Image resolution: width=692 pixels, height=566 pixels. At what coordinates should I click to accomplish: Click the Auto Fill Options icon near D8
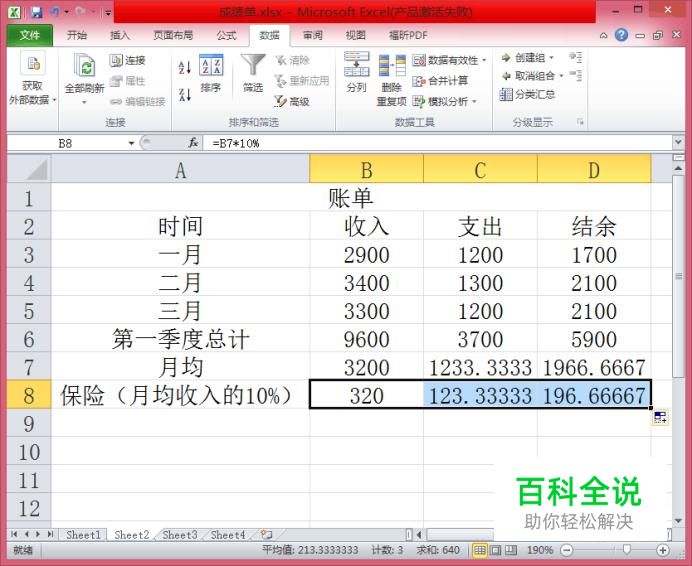tap(660, 417)
